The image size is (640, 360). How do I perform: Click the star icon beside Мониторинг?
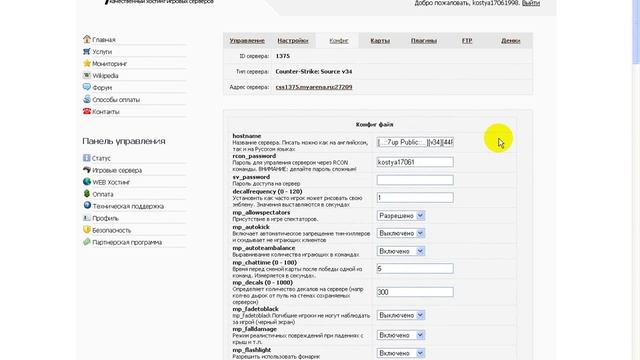click(87, 63)
